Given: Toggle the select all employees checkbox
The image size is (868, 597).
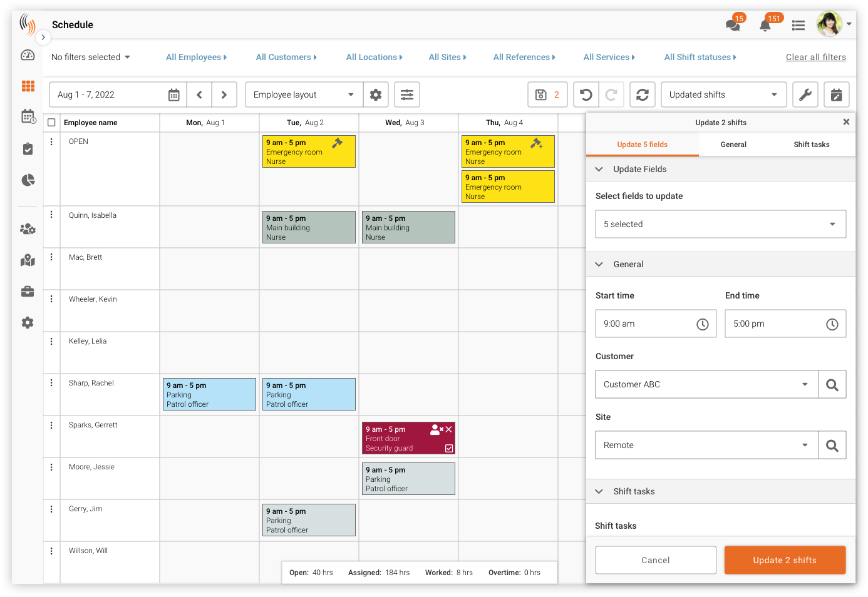Looking at the screenshot, I should coord(51,123).
